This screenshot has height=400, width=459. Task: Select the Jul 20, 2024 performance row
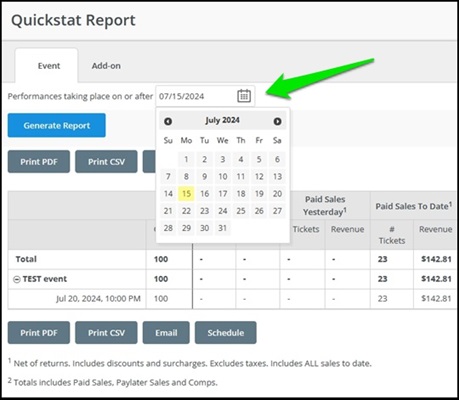(232, 299)
